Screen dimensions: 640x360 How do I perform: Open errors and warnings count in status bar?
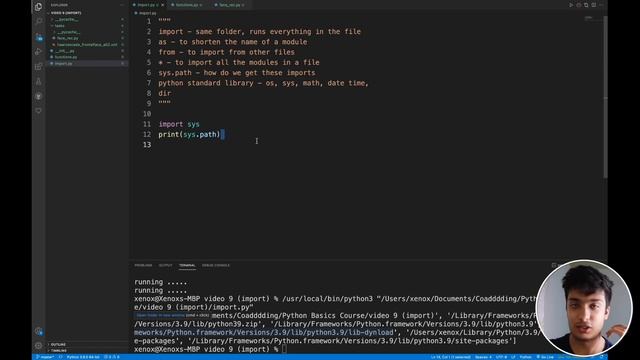[x=112, y=357]
